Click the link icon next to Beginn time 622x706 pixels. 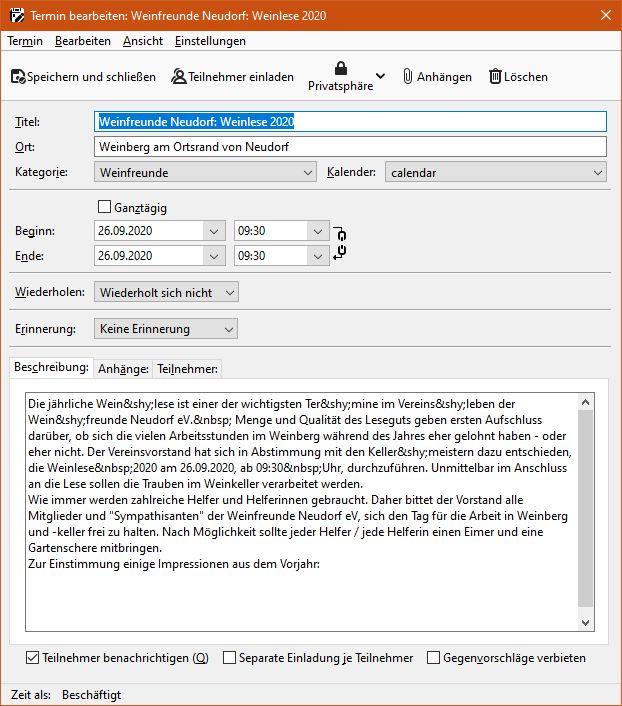click(x=340, y=232)
